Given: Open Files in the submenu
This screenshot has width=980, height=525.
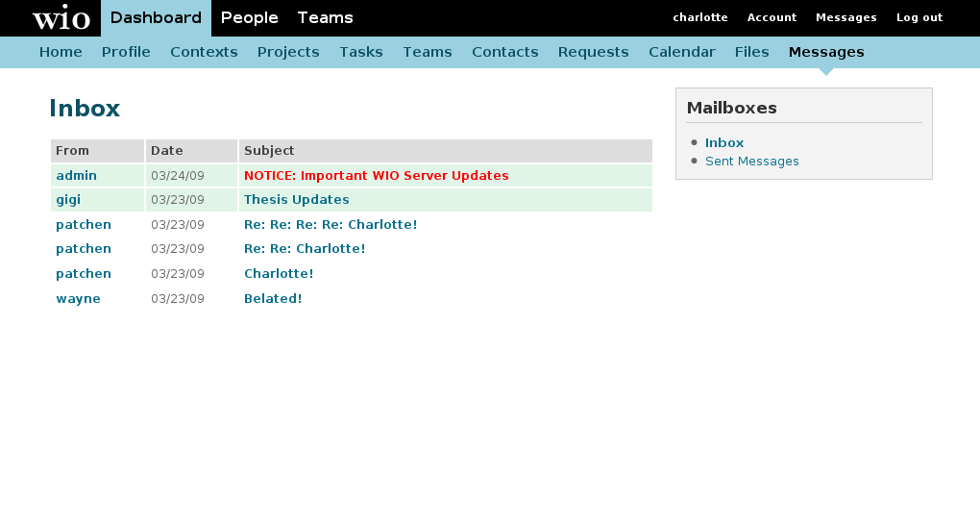Looking at the screenshot, I should (x=752, y=52).
